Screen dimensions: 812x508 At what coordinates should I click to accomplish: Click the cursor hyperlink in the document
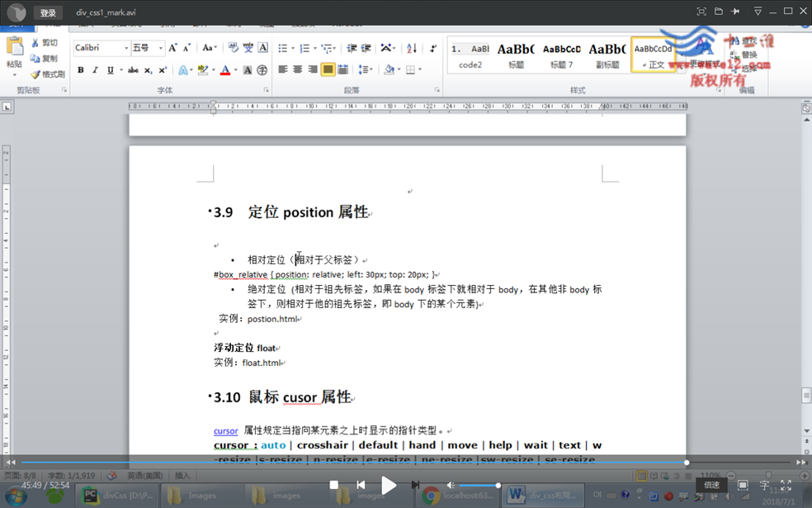pyautogui.click(x=225, y=431)
